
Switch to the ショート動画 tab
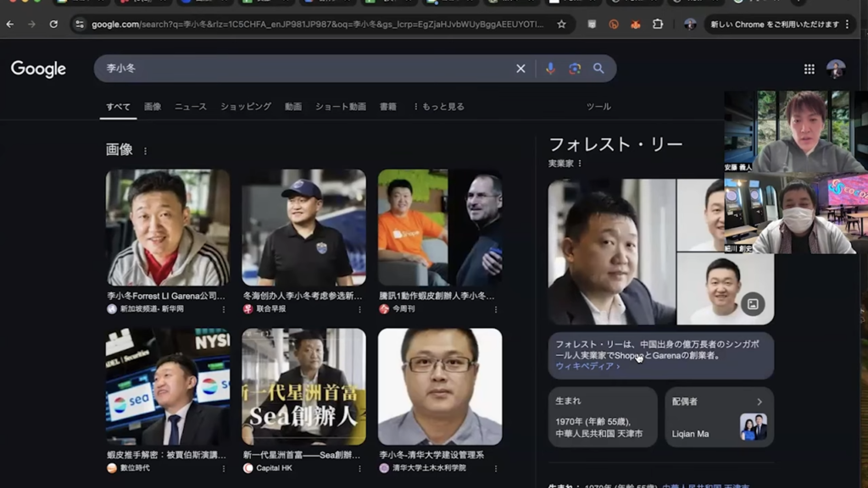(x=341, y=106)
